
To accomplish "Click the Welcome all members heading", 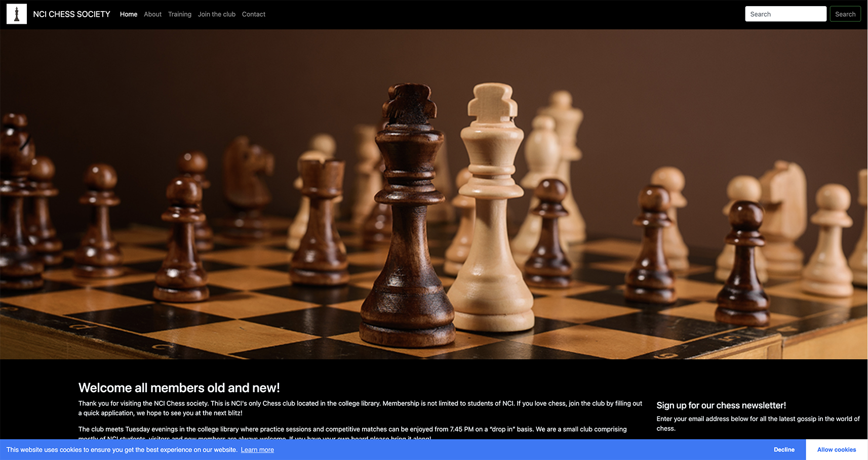I will 179,388.
